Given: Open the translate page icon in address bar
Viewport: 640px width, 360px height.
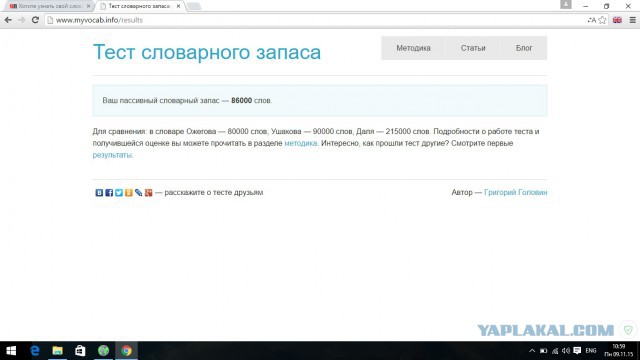Looking at the screenshot, I should pos(591,20).
